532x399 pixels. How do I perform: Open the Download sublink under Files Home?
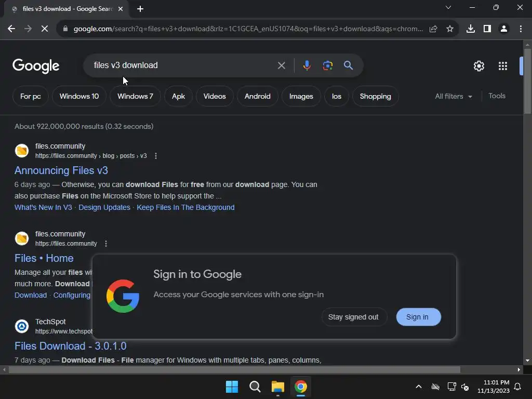click(x=31, y=295)
